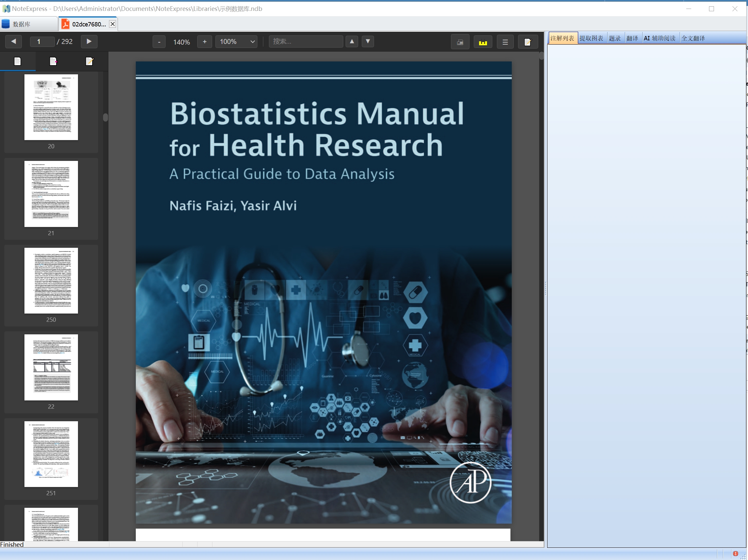
Task: Zoom out with minus button
Action: 159,42
